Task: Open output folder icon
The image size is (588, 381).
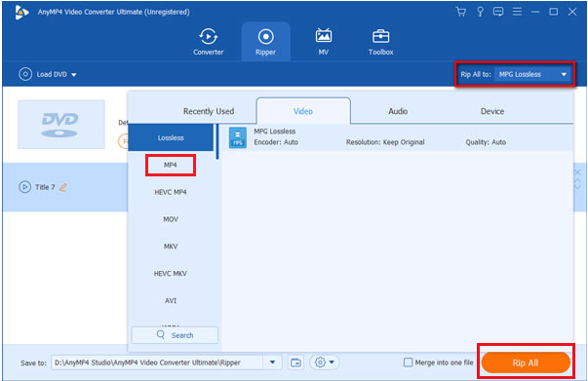Action: (295, 362)
